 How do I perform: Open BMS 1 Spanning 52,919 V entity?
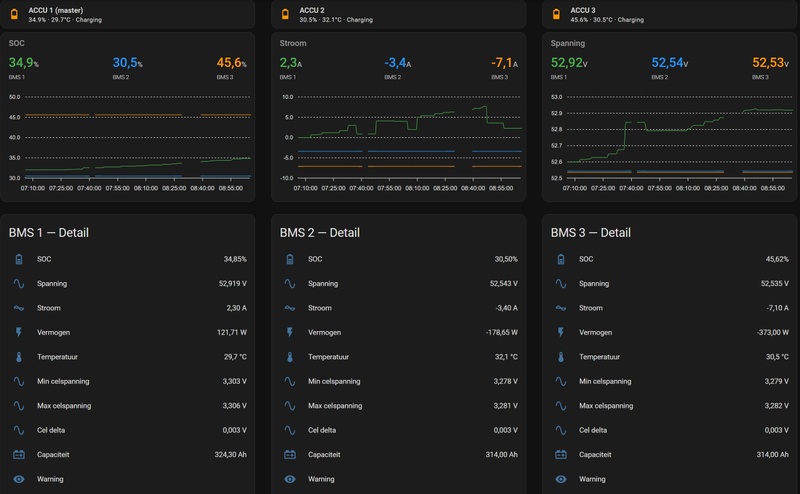(128, 284)
